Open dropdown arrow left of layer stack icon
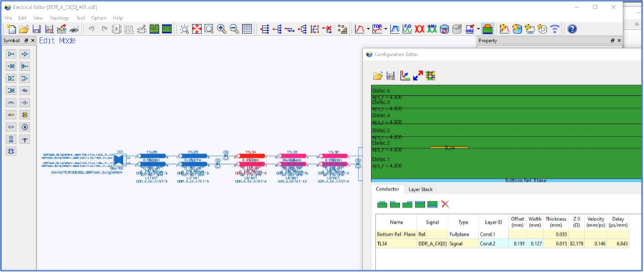 [479, 29]
